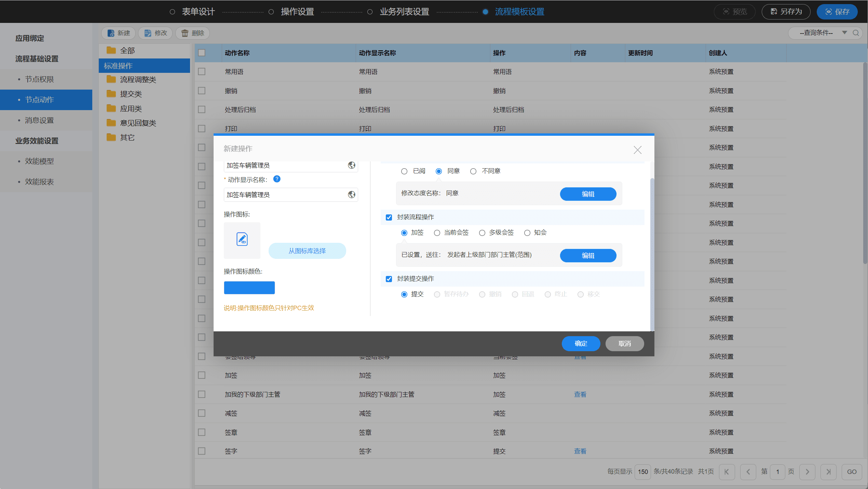Tick the checkbox for the 签章 row
The width and height of the screenshot is (868, 489).
[x=202, y=432]
